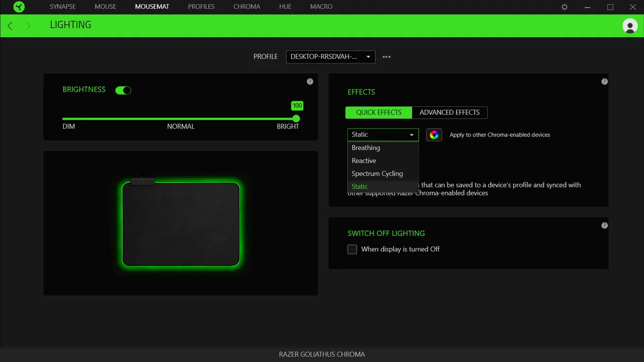Click the mousemat lighting preview image
This screenshot has height=362, width=644.
click(x=181, y=222)
